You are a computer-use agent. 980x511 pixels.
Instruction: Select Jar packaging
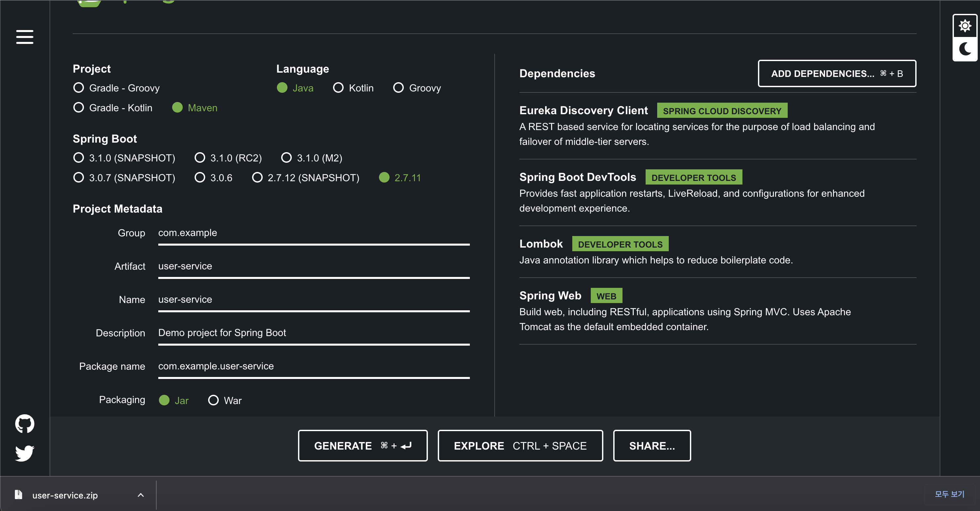click(173, 400)
